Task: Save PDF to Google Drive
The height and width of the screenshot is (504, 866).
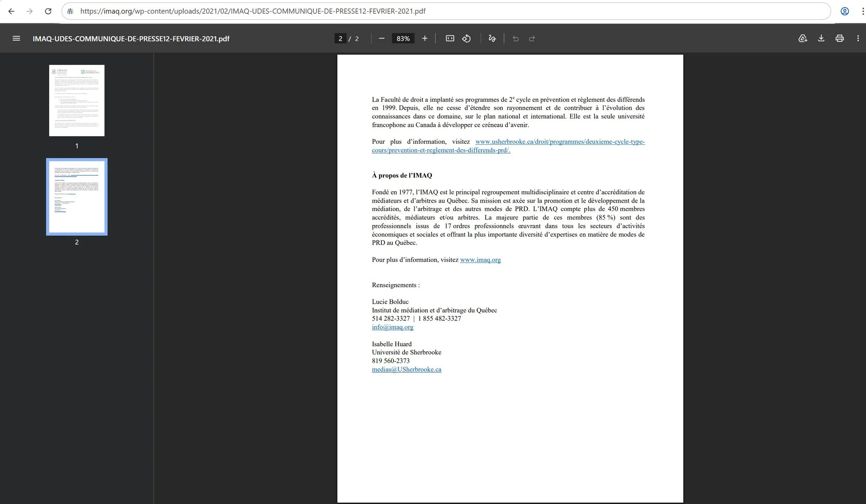Action: (803, 38)
